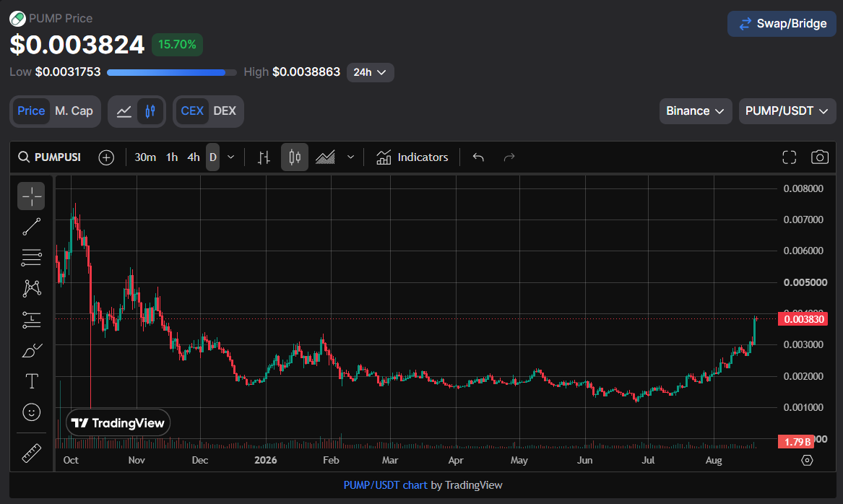Expand the time interval dropdown arrow
Viewport: 843px width, 504px height.
[230, 157]
